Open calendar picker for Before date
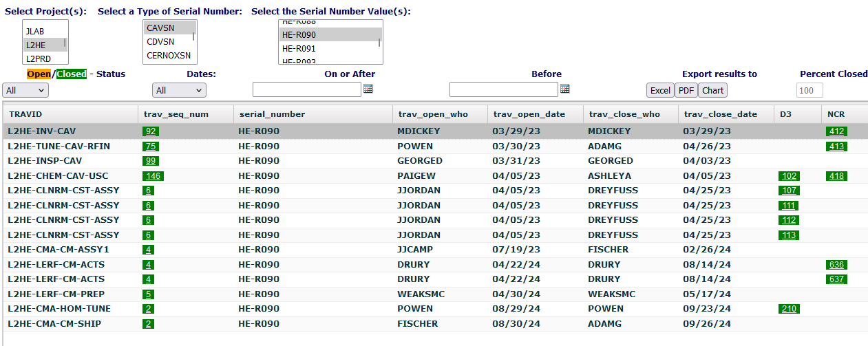 (x=565, y=89)
